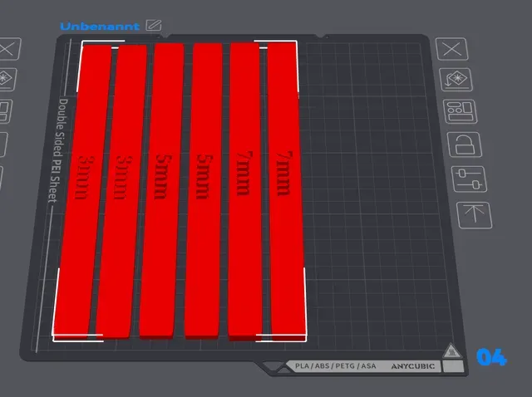
Task: Toggle the lock icon for plate 04
Action: (x=465, y=145)
